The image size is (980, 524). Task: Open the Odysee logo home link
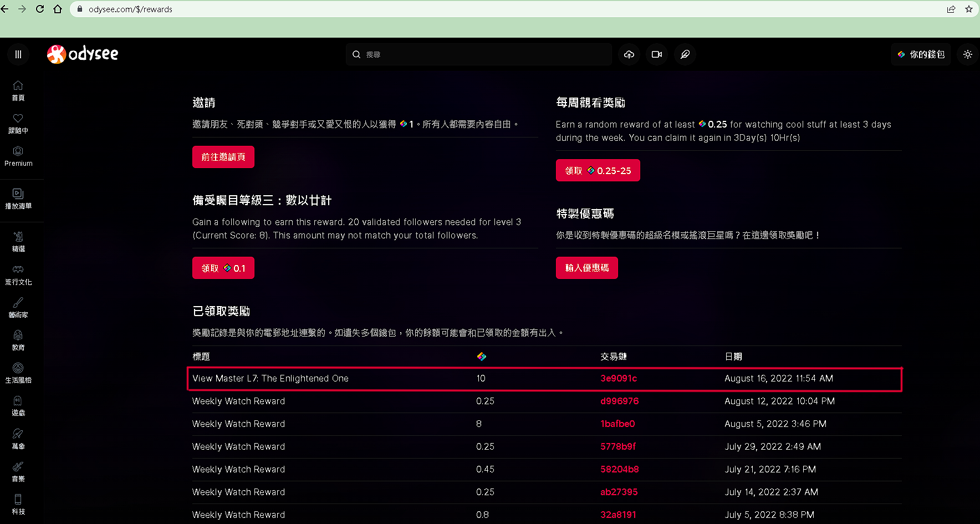[83, 54]
